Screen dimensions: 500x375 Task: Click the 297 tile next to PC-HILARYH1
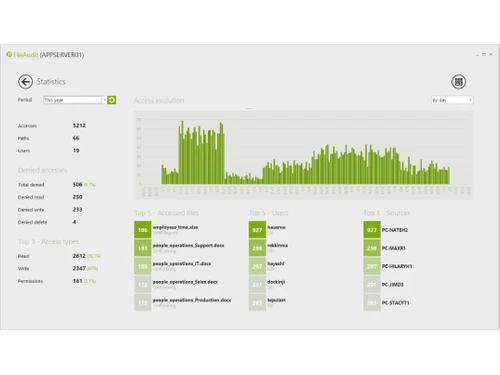click(372, 266)
